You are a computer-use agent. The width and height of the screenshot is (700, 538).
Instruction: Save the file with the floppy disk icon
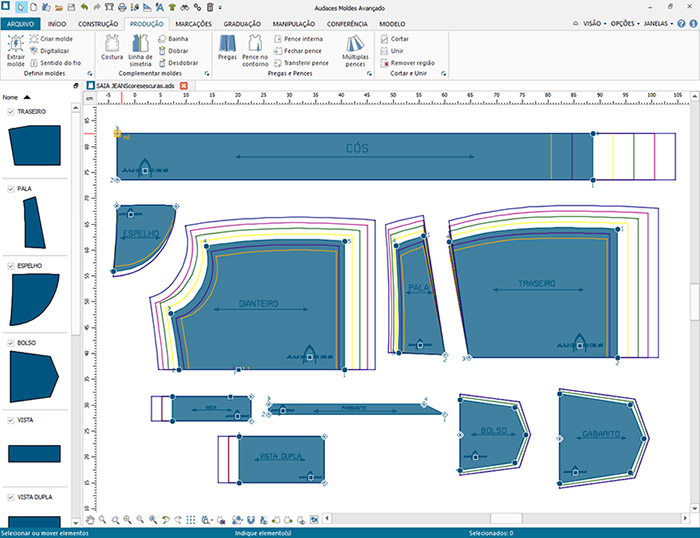coord(71,7)
